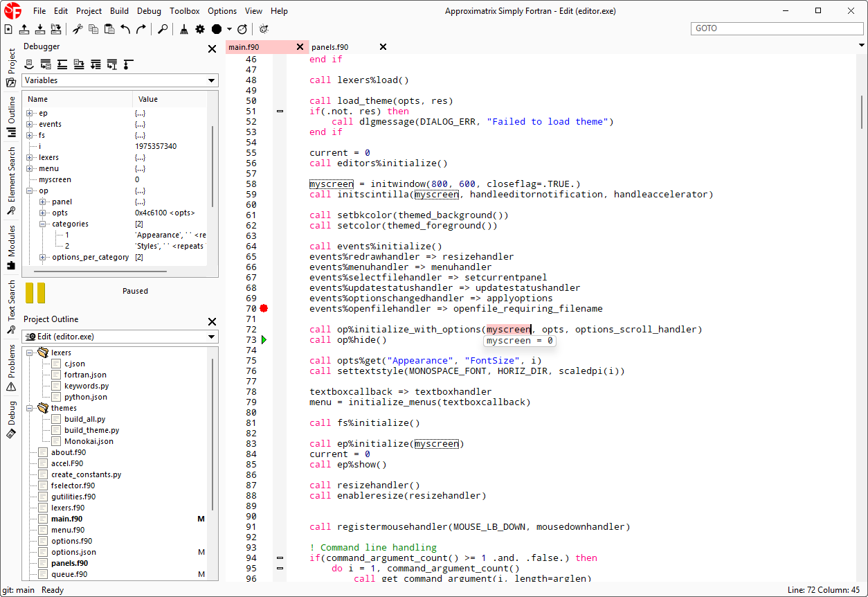
Task: Close the main.f90 tab
Action: click(300, 46)
